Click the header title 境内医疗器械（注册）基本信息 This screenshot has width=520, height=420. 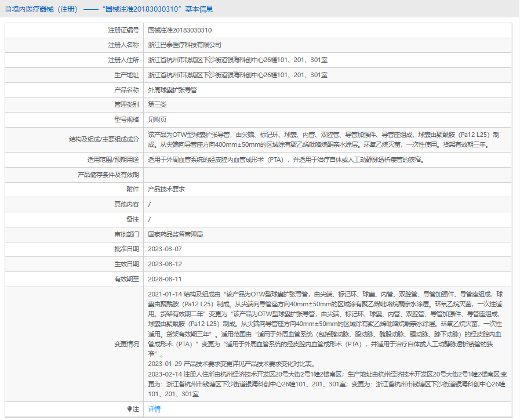[112, 9]
